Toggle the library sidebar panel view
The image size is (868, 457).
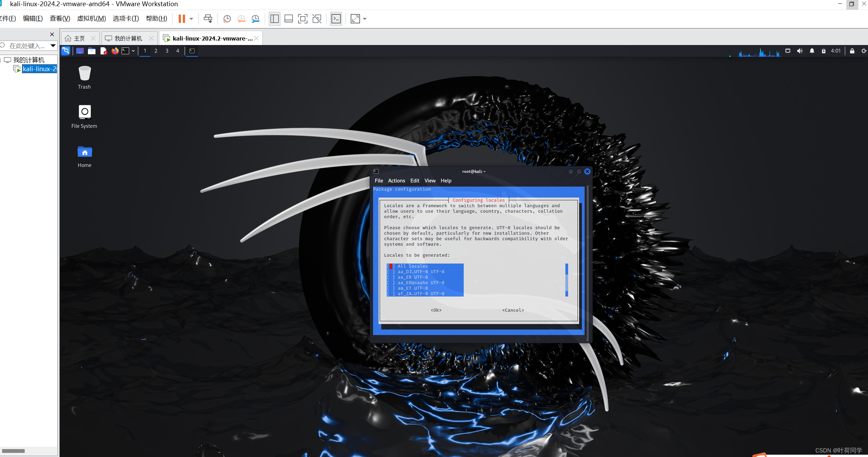tap(274, 19)
